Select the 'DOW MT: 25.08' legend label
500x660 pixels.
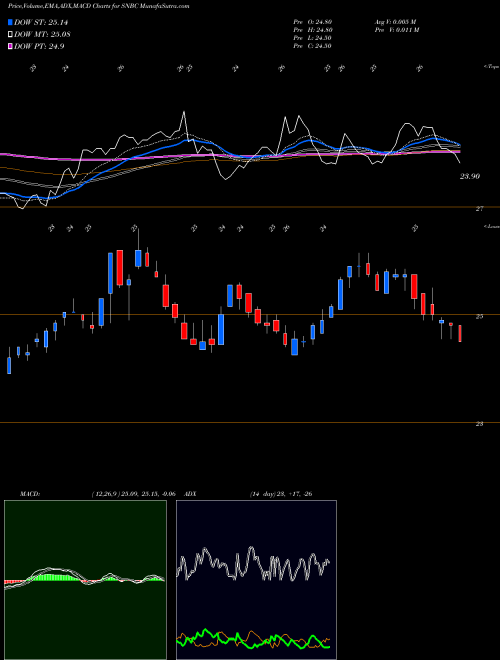(42, 35)
